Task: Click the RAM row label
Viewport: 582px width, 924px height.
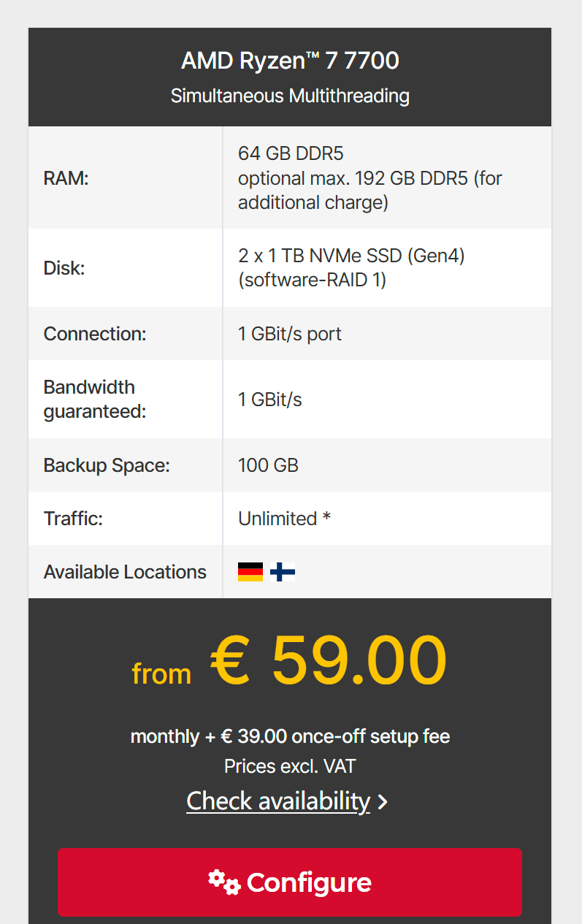Action: (x=66, y=178)
